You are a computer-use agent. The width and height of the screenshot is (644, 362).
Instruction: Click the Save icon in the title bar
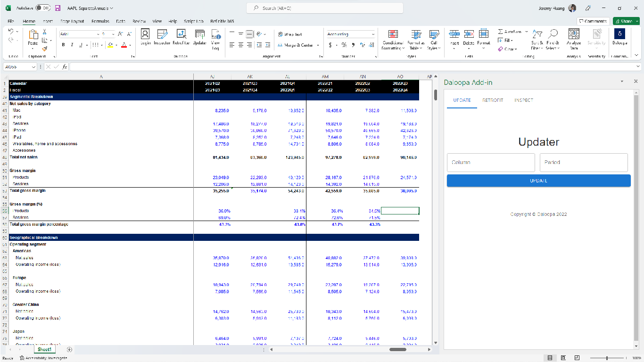click(x=58, y=8)
